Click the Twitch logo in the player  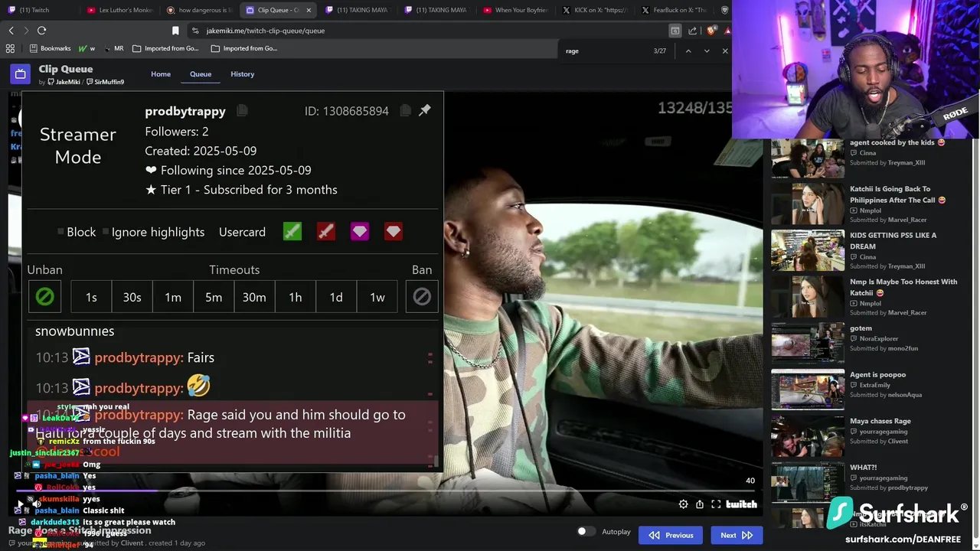tap(741, 504)
